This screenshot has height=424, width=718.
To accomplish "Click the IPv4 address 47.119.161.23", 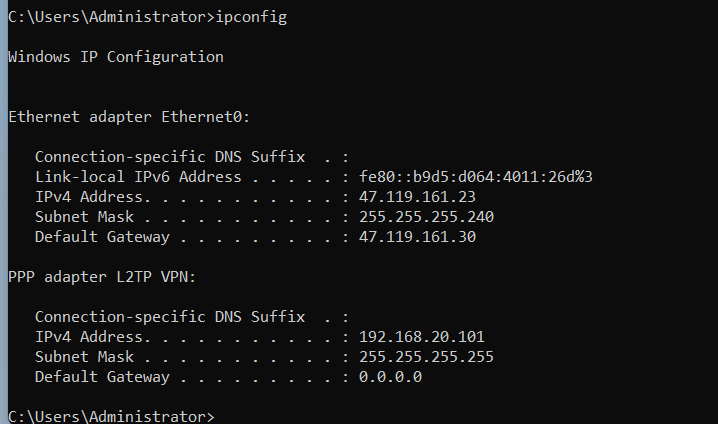I will point(417,197).
